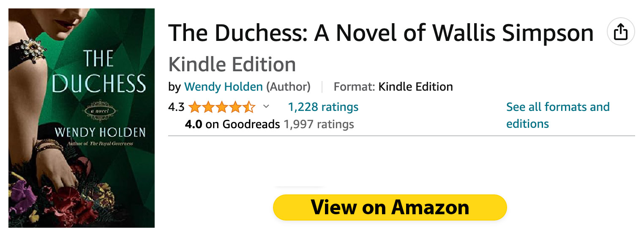Select Format: Kindle Edition label
This screenshot has width=644, height=237.
[393, 87]
